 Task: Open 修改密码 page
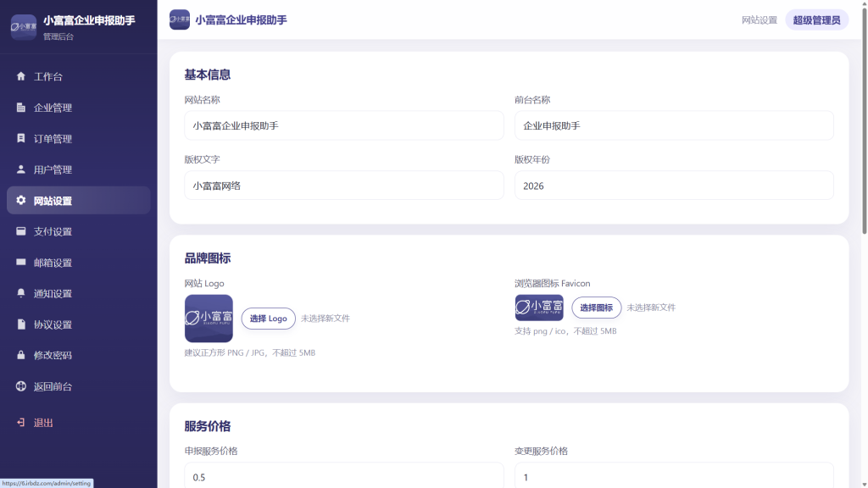pos(79,355)
